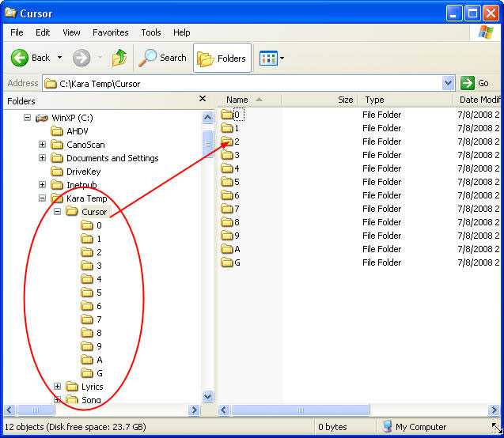The width and height of the screenshot is (504, 438).
Task: Click the file list horizontal scrollbar thumb
Action: click(x=299, y=410)
